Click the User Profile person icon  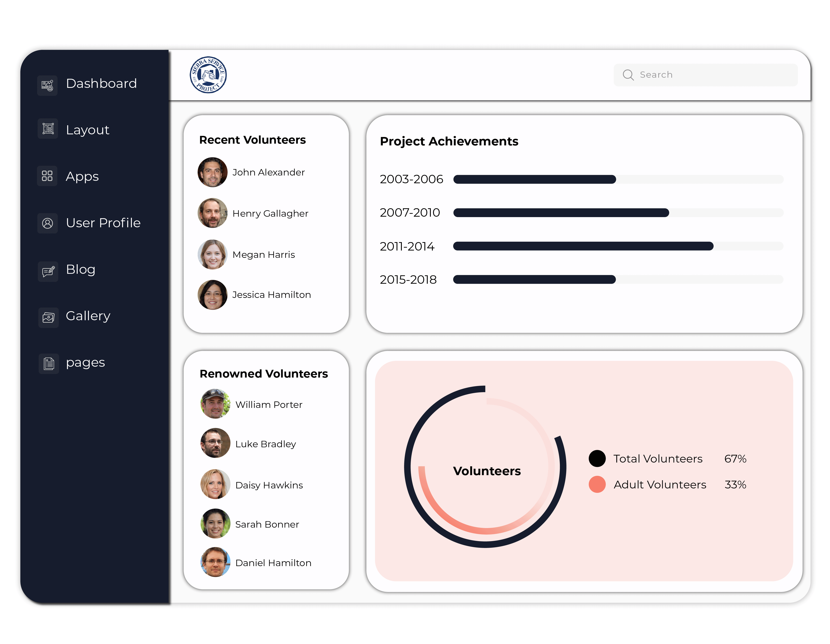48,223
